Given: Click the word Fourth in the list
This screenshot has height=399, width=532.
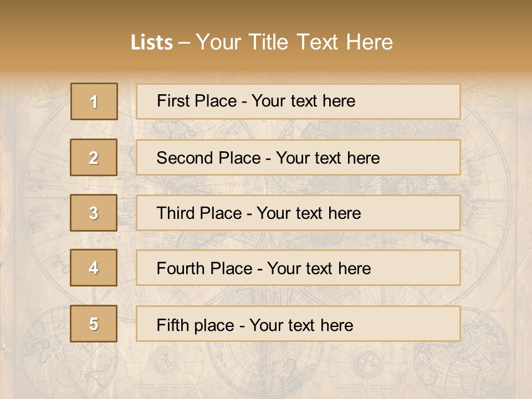Looking at the screenshot, I should pos(181,269).
